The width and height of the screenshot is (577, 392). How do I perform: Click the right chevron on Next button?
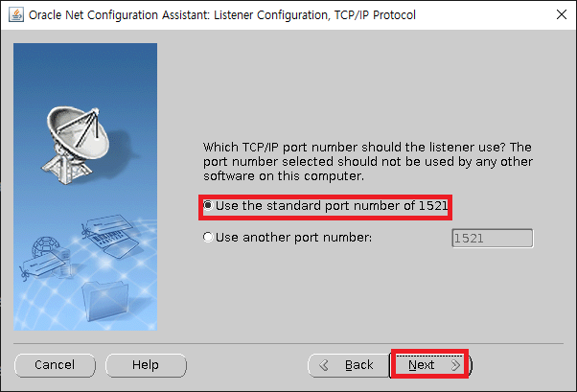tap(455, 365)
